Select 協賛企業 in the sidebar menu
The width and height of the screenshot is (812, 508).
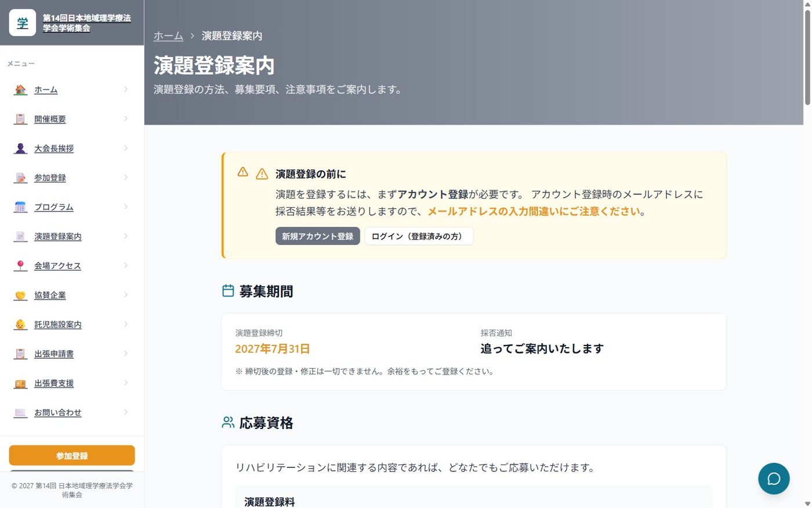coord(50,295)
